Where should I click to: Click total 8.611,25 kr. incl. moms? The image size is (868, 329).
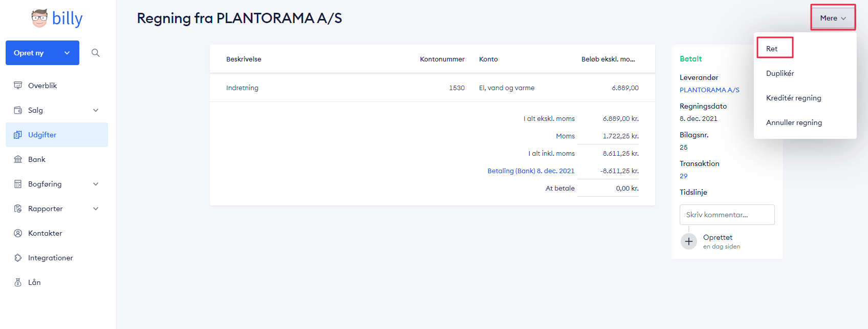pos(620,153)
